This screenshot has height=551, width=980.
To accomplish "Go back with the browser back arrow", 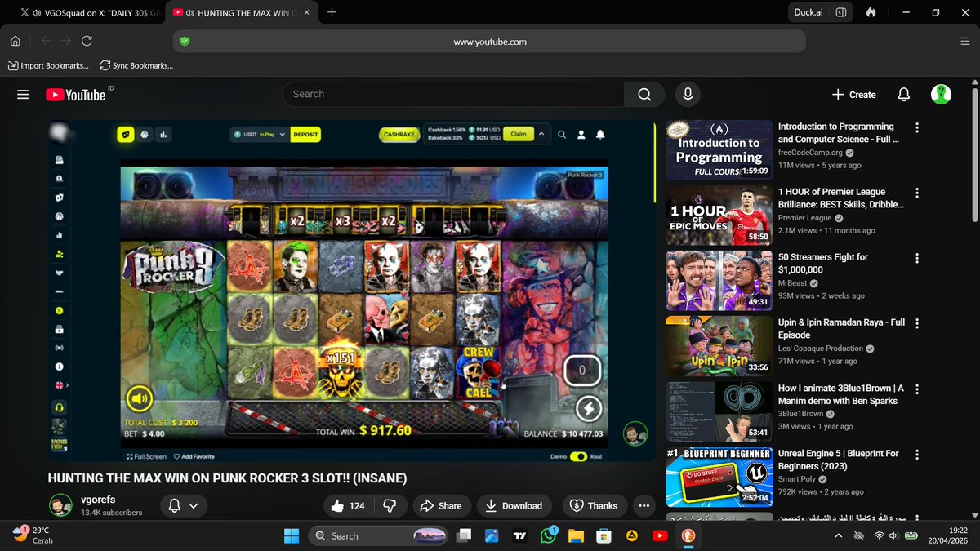I will [46, 41].
